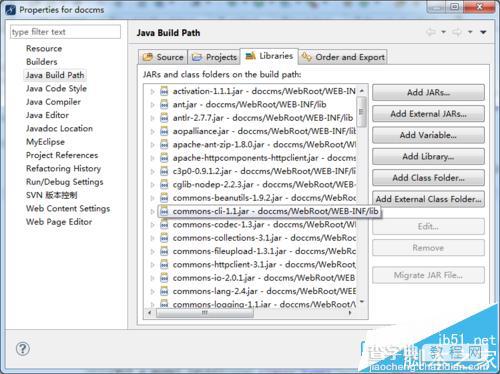Image resolution: width=500 pixels, height=374 pixels.
Task: Expand the c3p0-0.9.1.2.jar tree node
Action: [152, 171]
